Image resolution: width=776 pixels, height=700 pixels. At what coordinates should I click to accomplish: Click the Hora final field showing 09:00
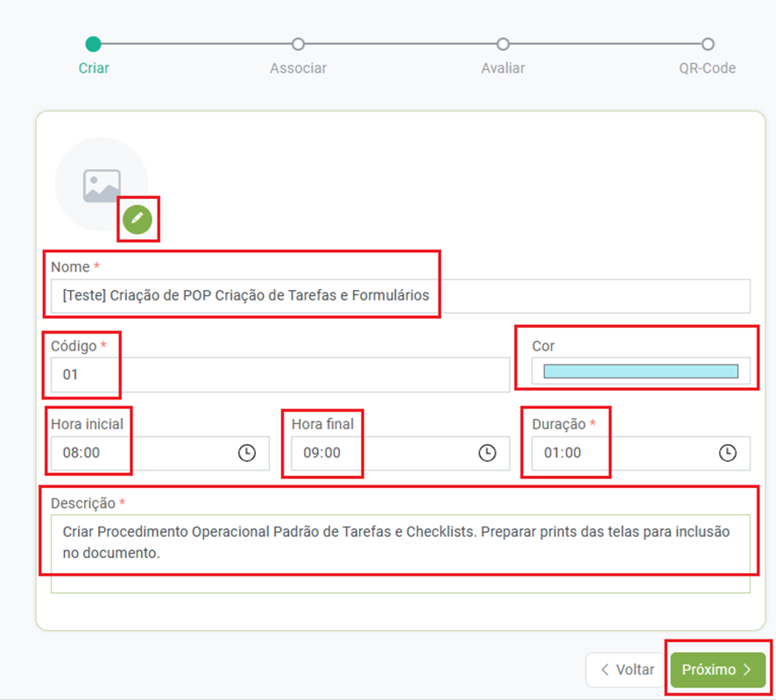coord(384,453)
